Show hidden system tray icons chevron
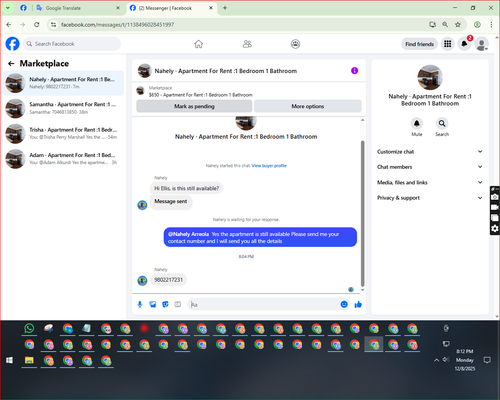Viewport: 500px width, 400px height. point(436,360)
